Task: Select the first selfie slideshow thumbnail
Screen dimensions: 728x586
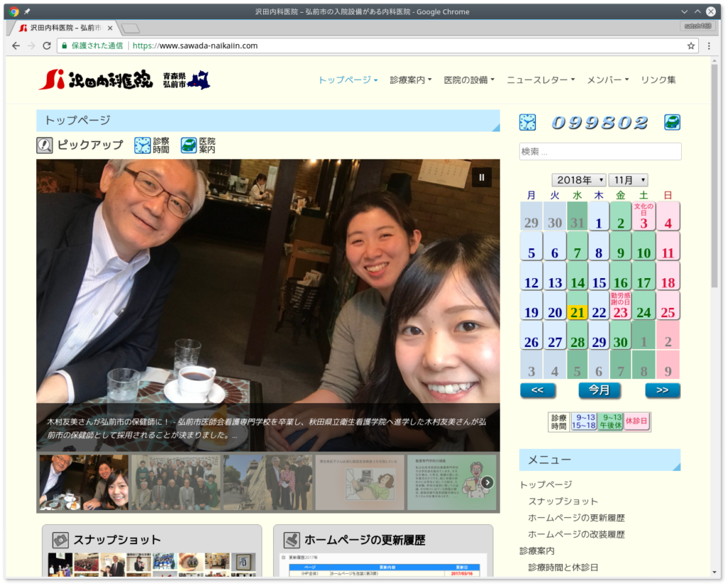Action: pos(84,482)
